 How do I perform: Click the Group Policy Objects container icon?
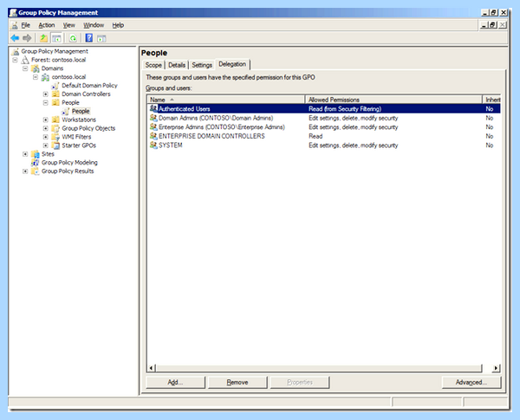click(x=55, y=128)
